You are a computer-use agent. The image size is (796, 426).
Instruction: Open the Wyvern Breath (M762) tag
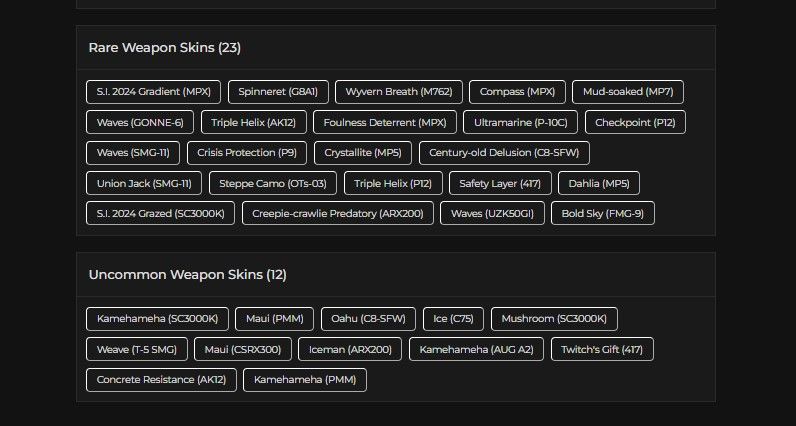399,92
